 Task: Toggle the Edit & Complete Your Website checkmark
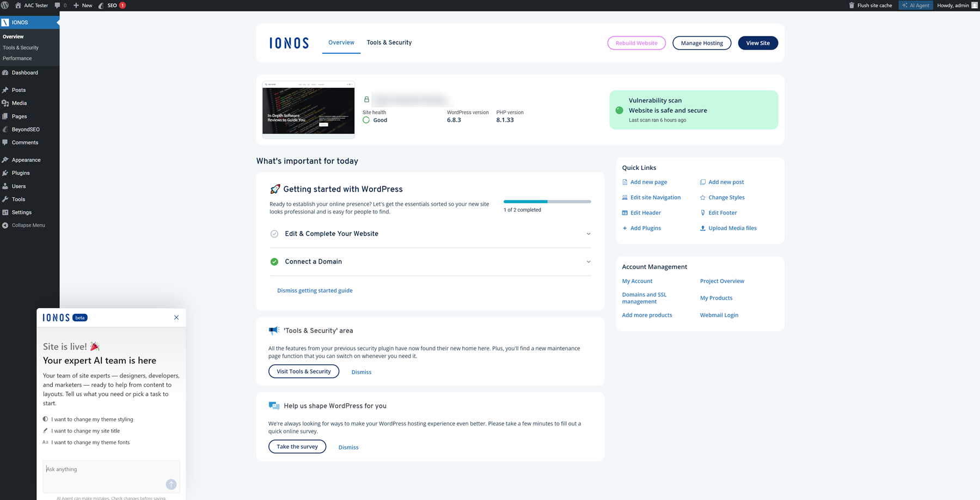tap(274, 234)
